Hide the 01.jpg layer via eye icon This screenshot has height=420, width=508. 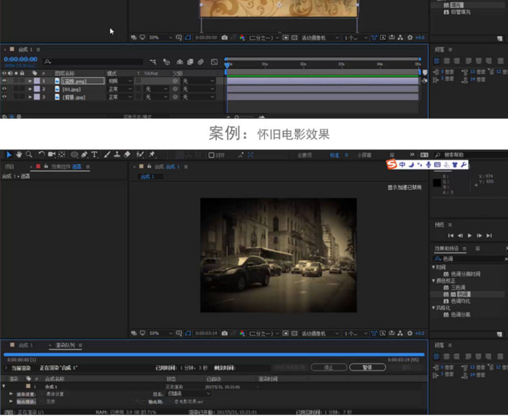[4, 89]
